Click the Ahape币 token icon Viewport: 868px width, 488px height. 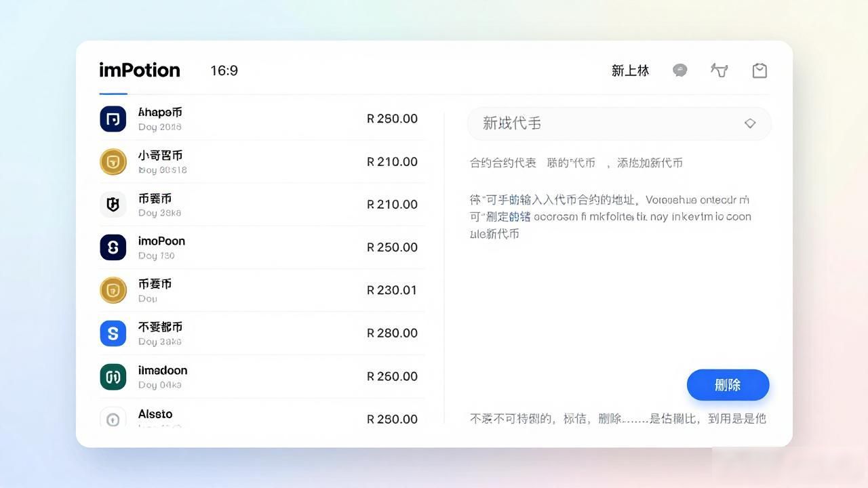tap(113, 119)
